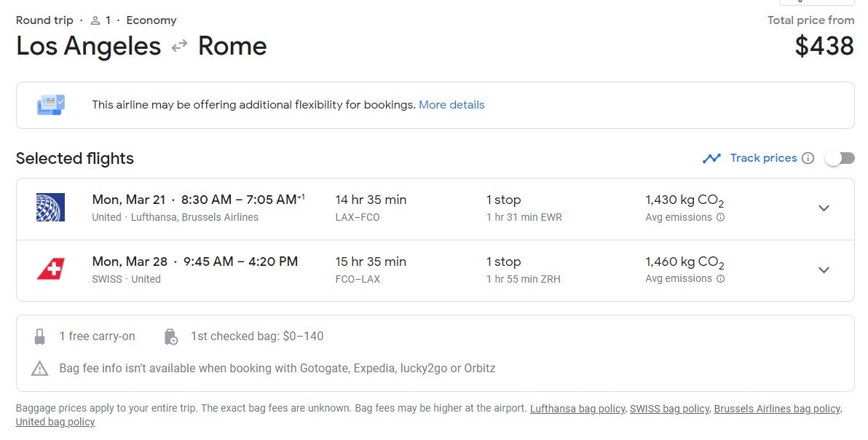Click the warning triangle near bag fee info
The image size is (868, 440).
40,369
